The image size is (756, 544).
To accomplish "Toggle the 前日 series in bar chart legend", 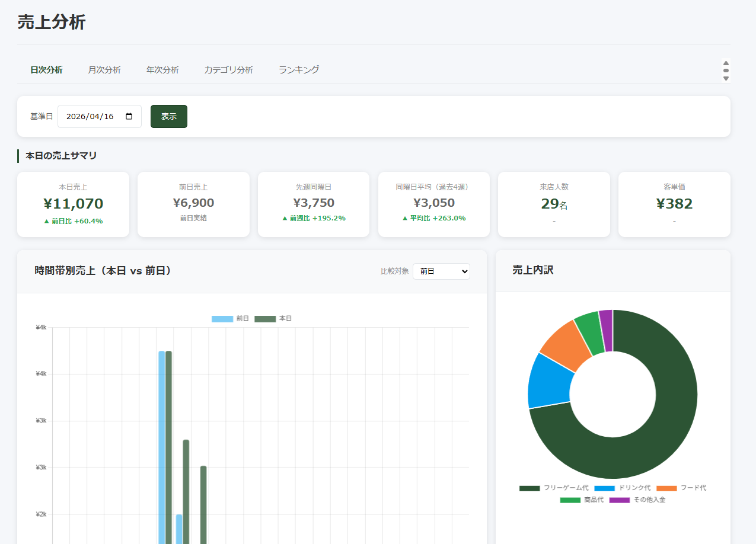I will [x=231, y=319].
